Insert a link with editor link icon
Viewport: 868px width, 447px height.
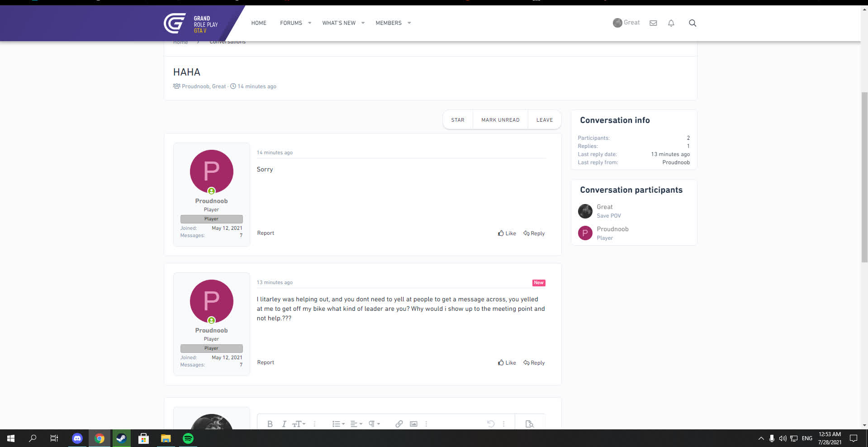click(x=399, y=424)
